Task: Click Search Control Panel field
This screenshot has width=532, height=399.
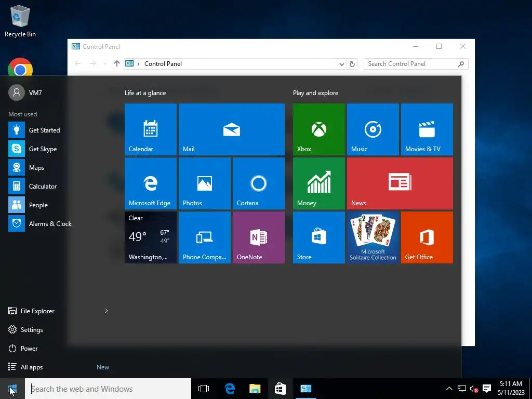Action: point(416,64)
